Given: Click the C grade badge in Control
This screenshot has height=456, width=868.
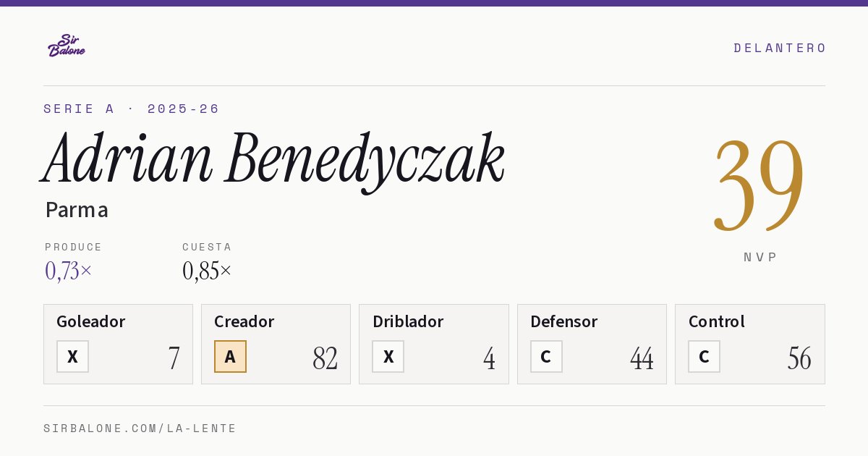Looking at the screenshot, I should [704, 356].
